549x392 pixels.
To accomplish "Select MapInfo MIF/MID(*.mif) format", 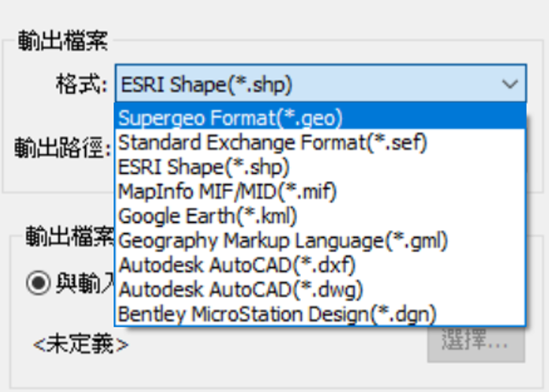I will (x=320, y=191).
